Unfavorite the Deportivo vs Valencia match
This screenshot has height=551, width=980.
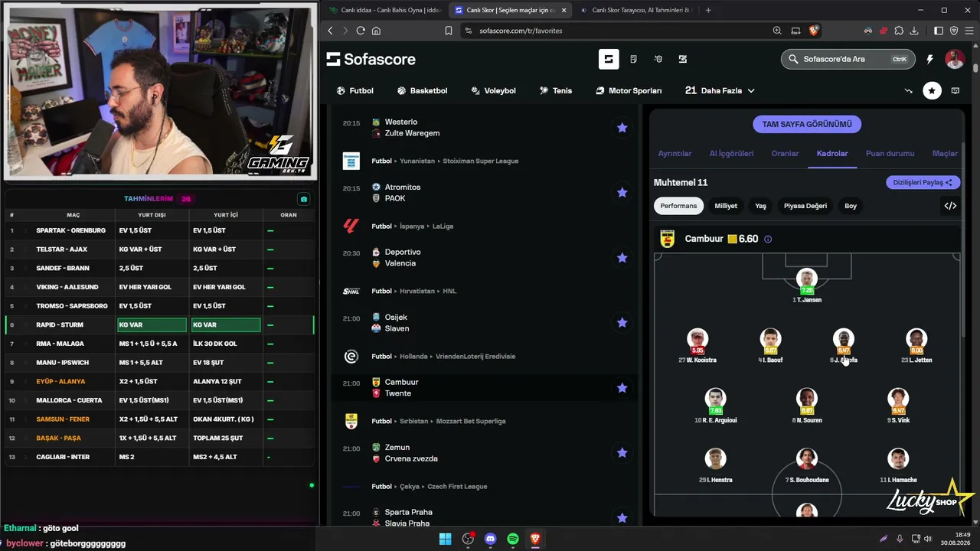(x=622, y=258)
